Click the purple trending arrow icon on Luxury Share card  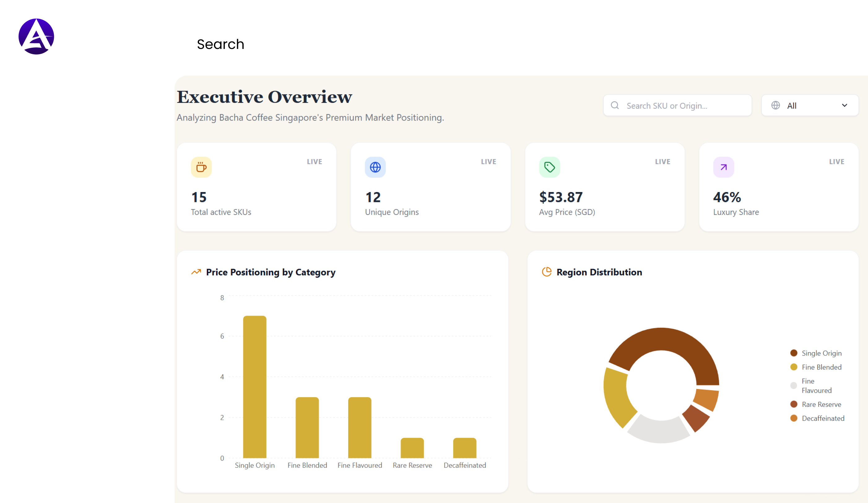[x=724, y=167]
